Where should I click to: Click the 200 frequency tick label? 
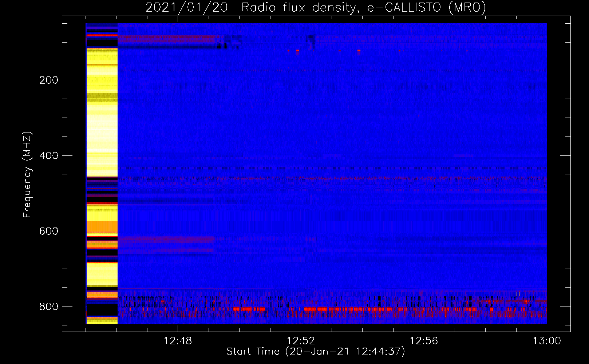click(49, 80)
